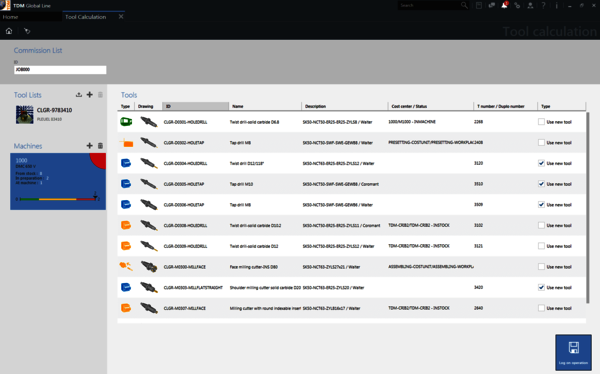Check Use new tool for CLGR-M0307-MILLFACE

tap(541, 308)
